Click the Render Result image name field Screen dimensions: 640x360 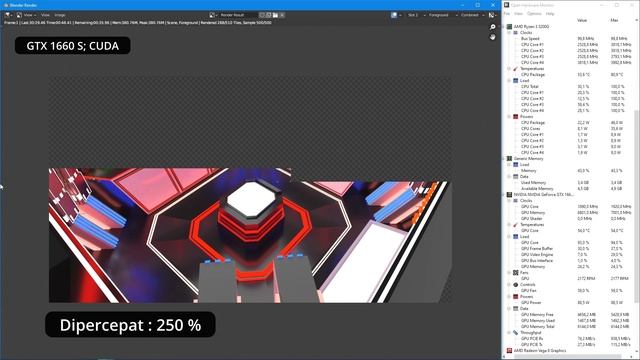[x=238, y=15]
